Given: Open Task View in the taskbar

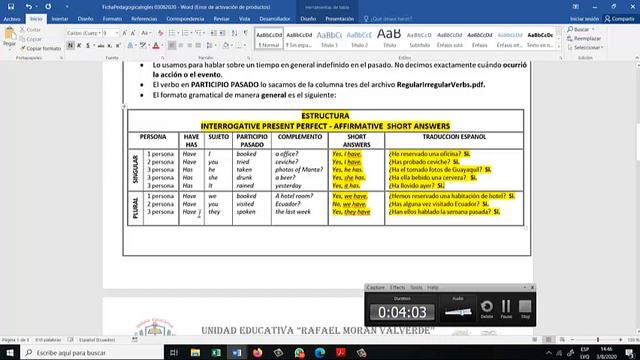Looking at the screenshot, I should [x=174, y=353].
